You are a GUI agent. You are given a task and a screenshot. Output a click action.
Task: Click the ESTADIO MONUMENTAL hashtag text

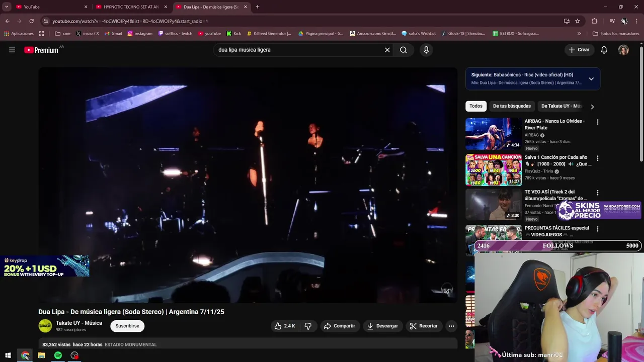(x=130, y=344)
